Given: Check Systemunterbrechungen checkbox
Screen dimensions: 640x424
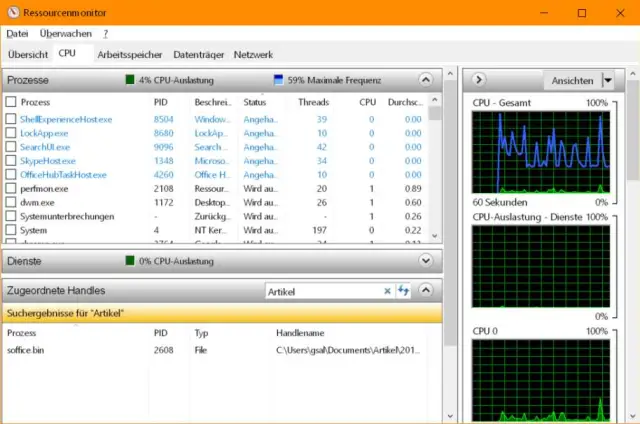Looking at the screenshot, I should tap(11, 216).
